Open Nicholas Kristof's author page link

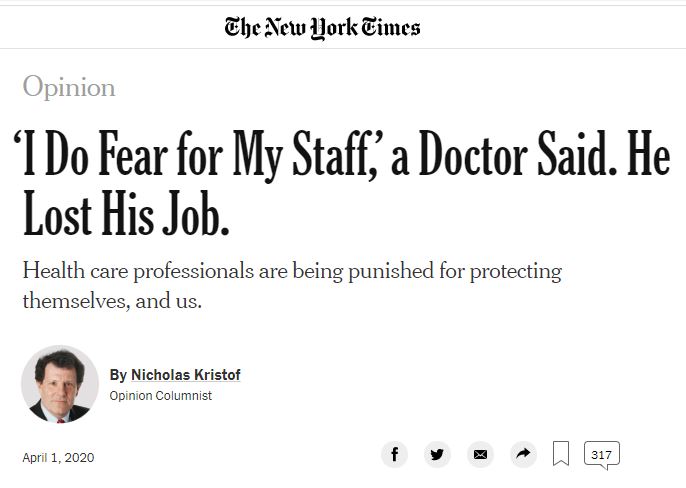pyautogui.click(x=186, y=375)
